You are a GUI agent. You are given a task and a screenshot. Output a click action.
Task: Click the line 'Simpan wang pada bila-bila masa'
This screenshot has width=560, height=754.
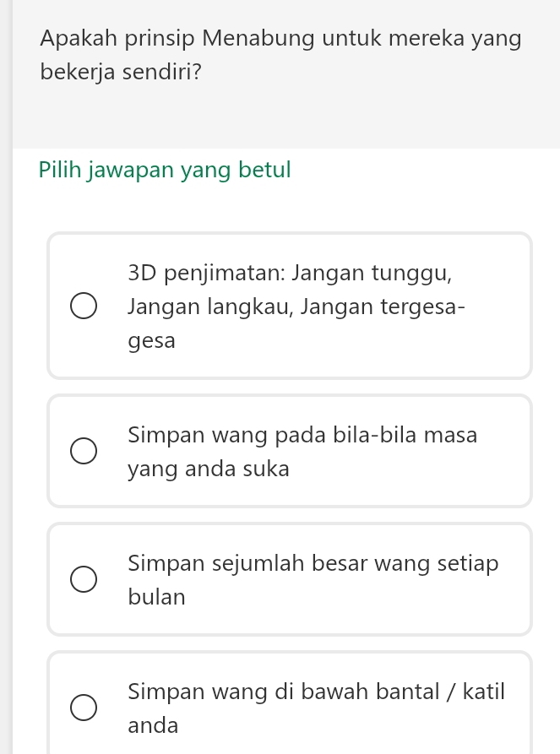click(302, 436)
